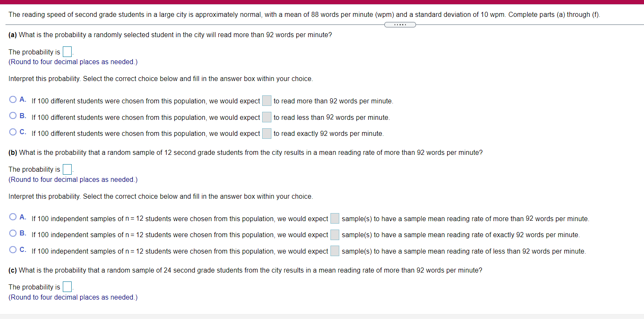Select choice C for part (b) interpretation

point(13,249)
